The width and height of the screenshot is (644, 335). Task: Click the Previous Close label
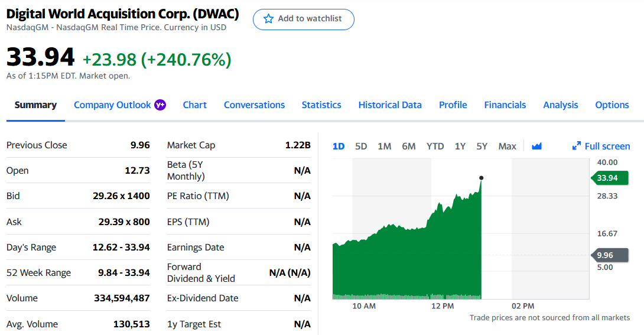point(37,145)
